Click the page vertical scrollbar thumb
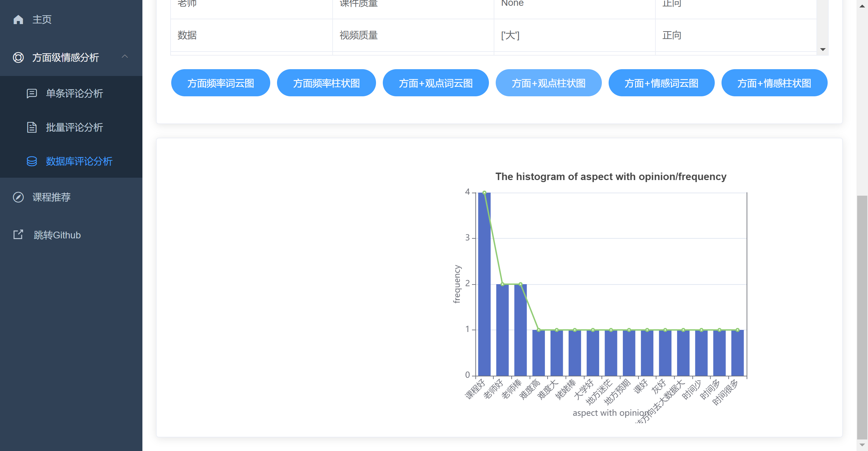Image resolution: width=868 pixels, height=451 pixels. click(x=862, y=317)
